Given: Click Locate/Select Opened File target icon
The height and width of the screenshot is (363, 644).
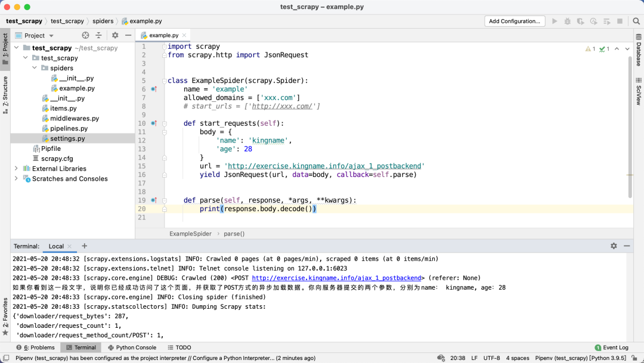Looking at the screenshot, I should pos(85,35).
